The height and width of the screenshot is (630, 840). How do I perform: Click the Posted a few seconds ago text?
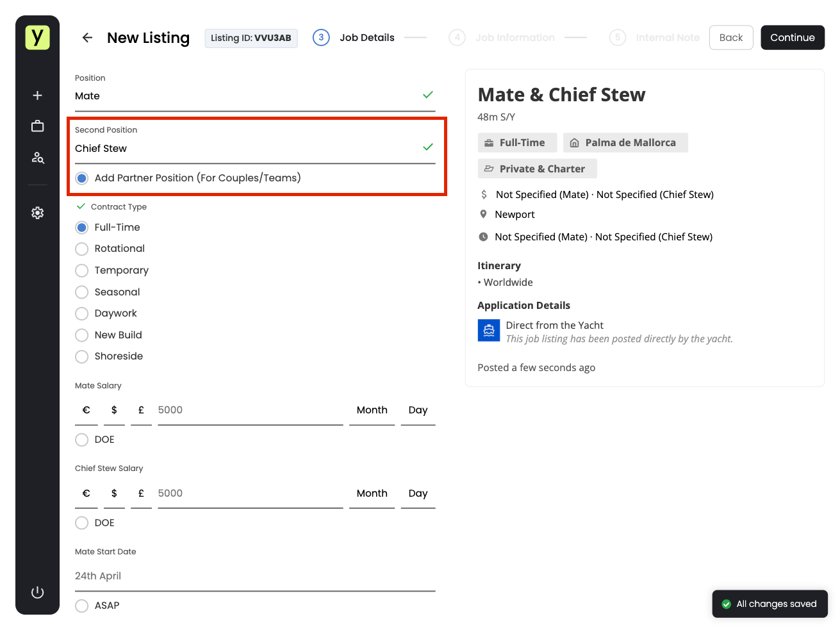tap(536, 368)
